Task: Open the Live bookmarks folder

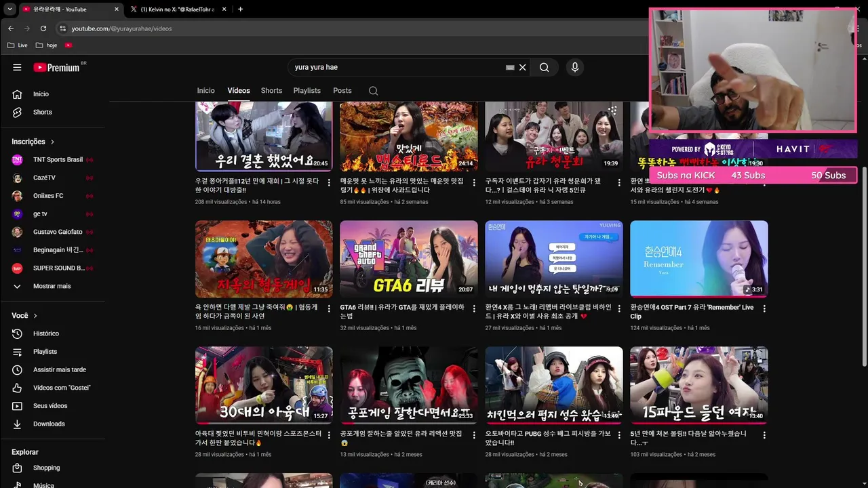Action: (18, 45)
